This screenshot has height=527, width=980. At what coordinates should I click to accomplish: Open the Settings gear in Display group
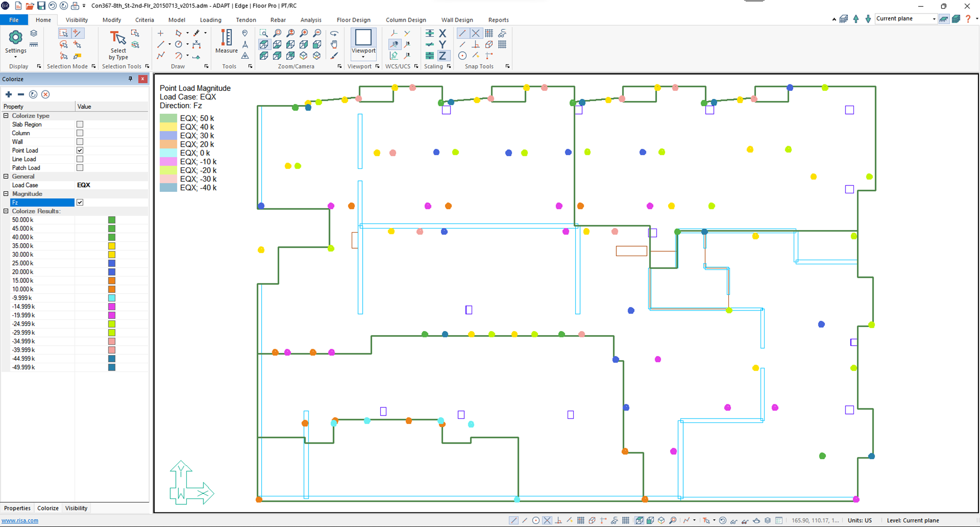coord(16,38)
